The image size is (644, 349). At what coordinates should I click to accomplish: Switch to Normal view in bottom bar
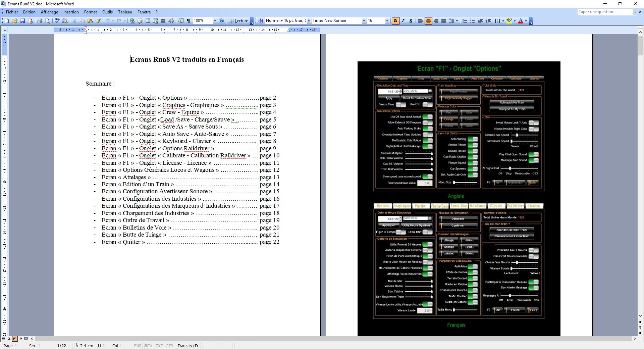point(3,339)
